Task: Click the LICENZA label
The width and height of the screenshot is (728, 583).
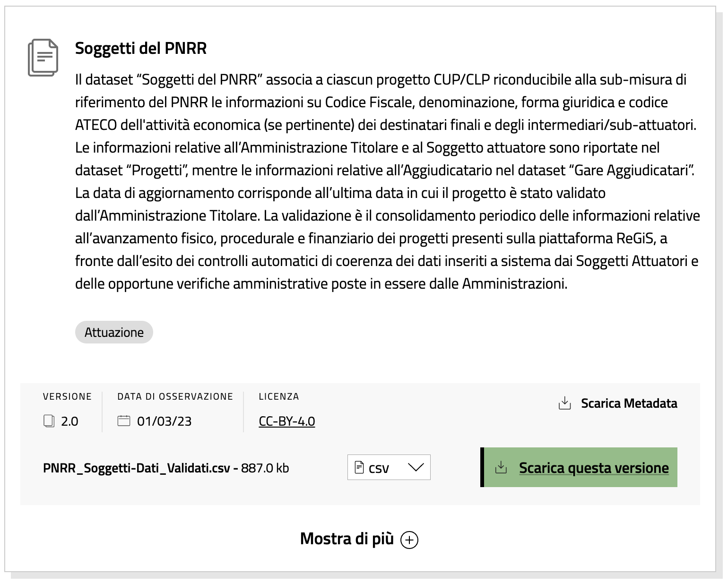Action: click(x=279, y=396)
